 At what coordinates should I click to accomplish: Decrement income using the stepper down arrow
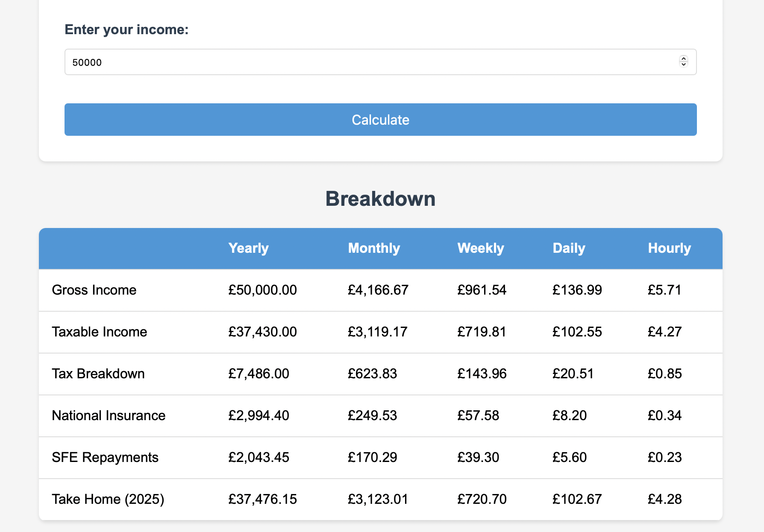684,64
